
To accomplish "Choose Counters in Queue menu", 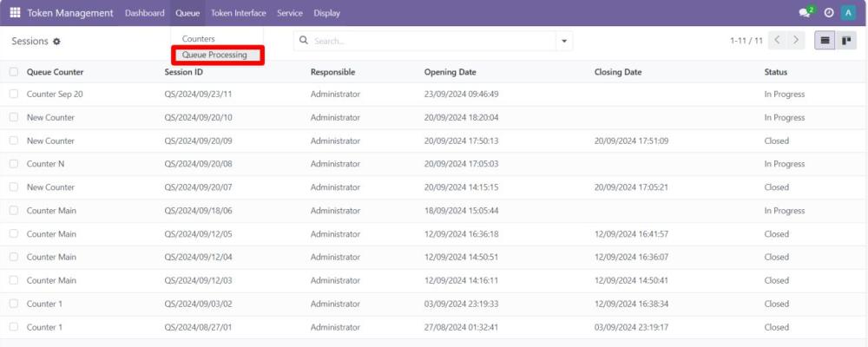I will point(199,39).
